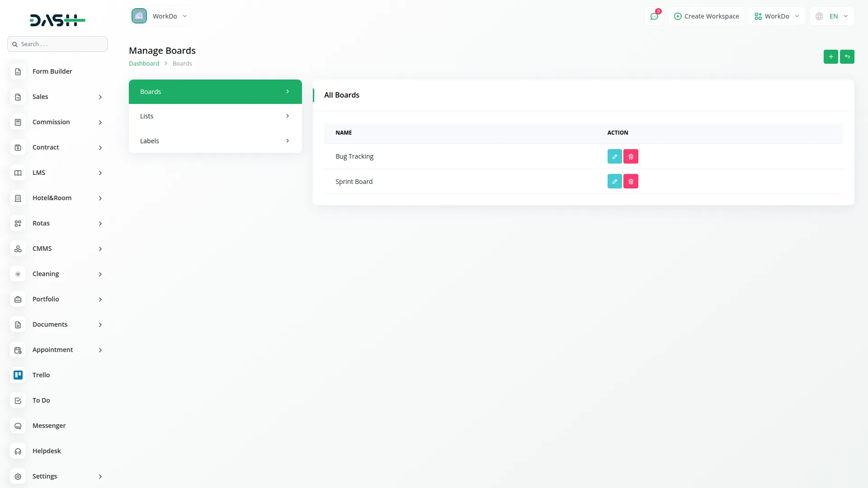
Task: Open the To Do module
Action: coord(41,400)
